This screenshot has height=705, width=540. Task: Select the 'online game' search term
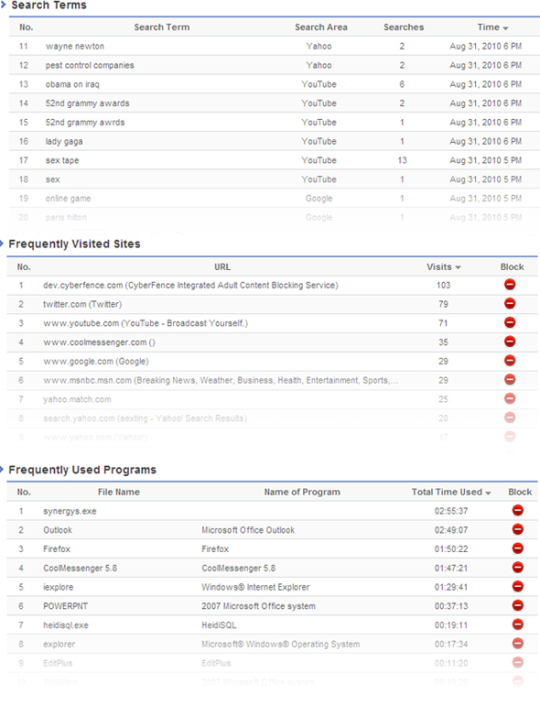pos(68,198)
